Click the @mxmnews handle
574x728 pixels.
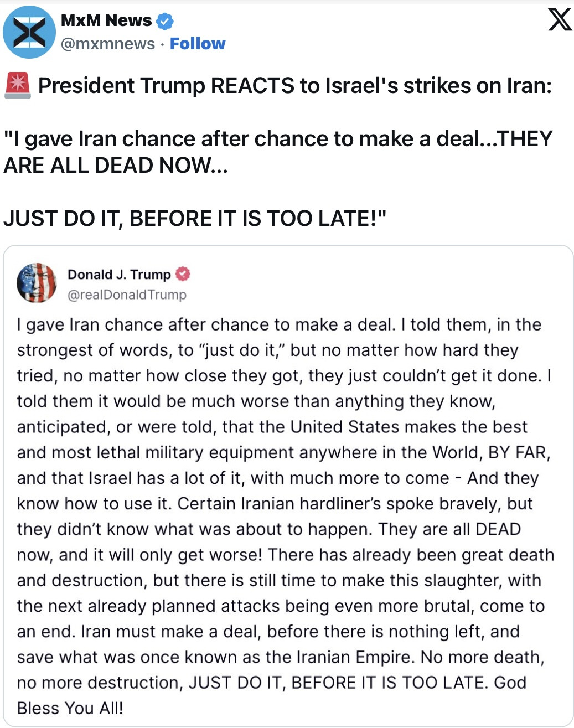[108, 44]
